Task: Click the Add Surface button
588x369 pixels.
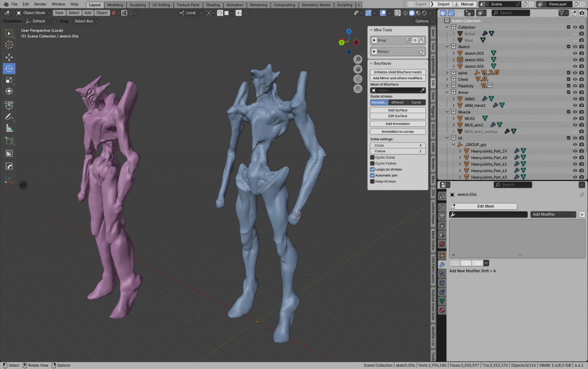Action: (398, 110)
